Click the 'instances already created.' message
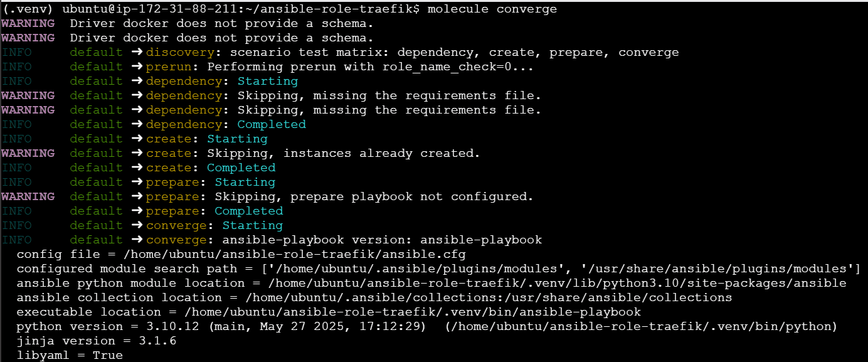The image size is (868, 362). point(381,153)
